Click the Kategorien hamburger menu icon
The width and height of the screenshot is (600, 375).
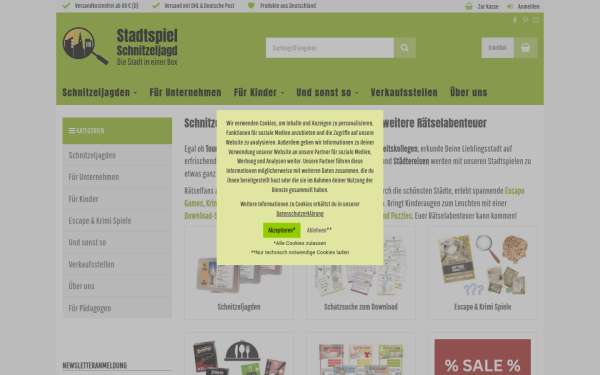coord(72,131)
